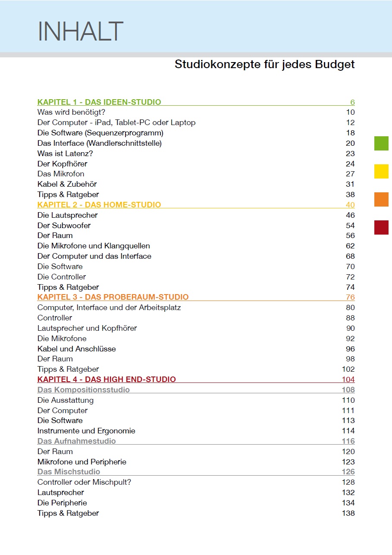The height and width of the screenshot is (555, 392).
Task: Select the Das Kompositionsstudio subsection
Action: click(x=84, y=390)
